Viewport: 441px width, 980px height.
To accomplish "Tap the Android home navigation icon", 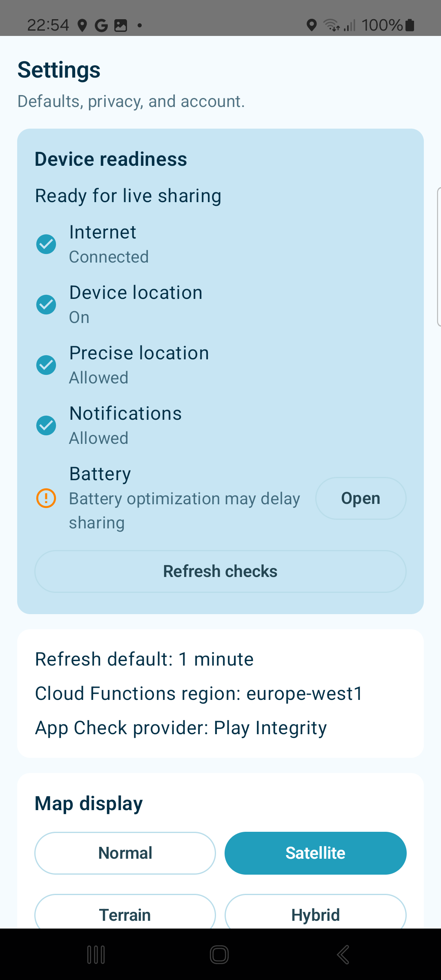I will click(x=219, y=955).
